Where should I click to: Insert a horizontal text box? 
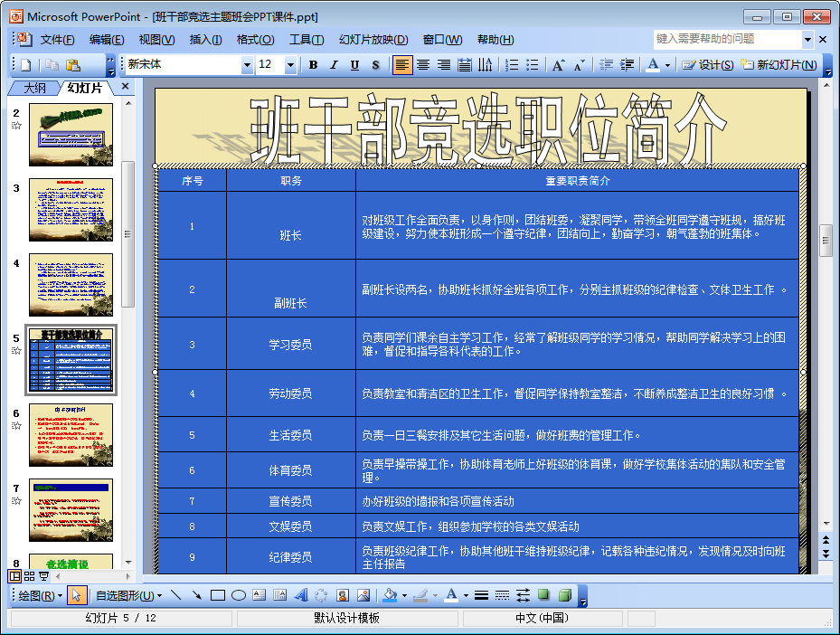pos(260,595)
